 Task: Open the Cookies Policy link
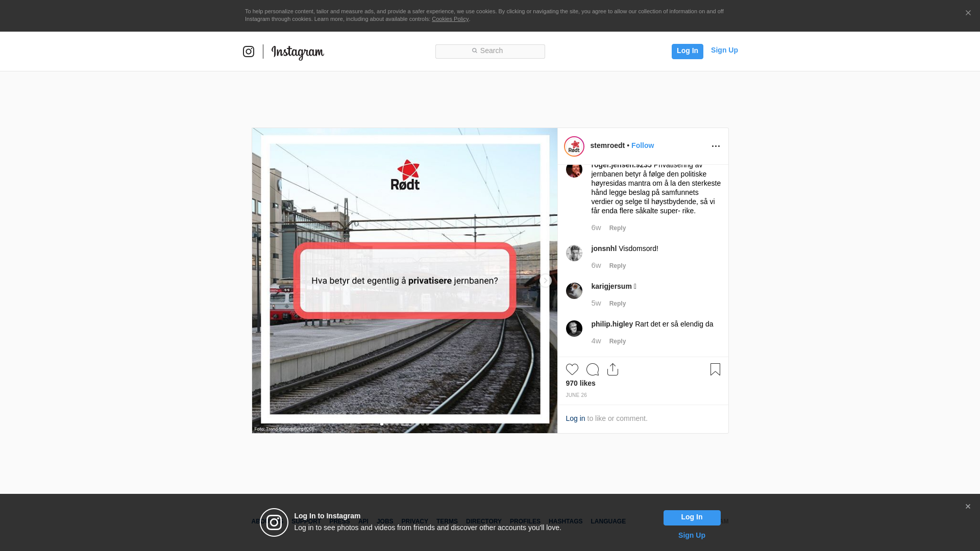450,19
